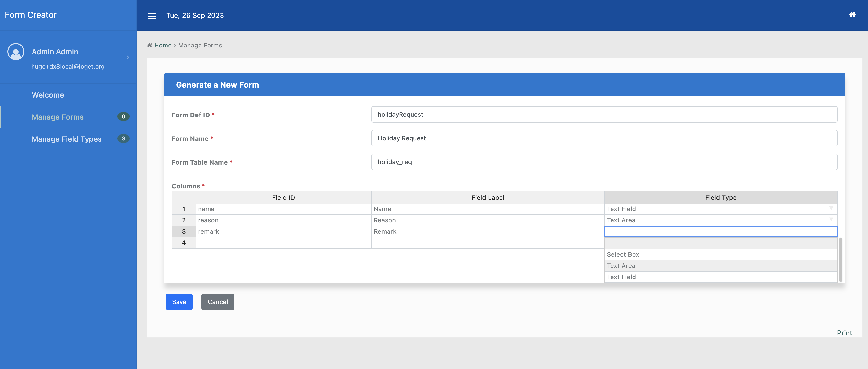Image resolution: width=868 pixels, height=369 pixels.
Task: Go to Manage Field Types menu
Action: 66,139
